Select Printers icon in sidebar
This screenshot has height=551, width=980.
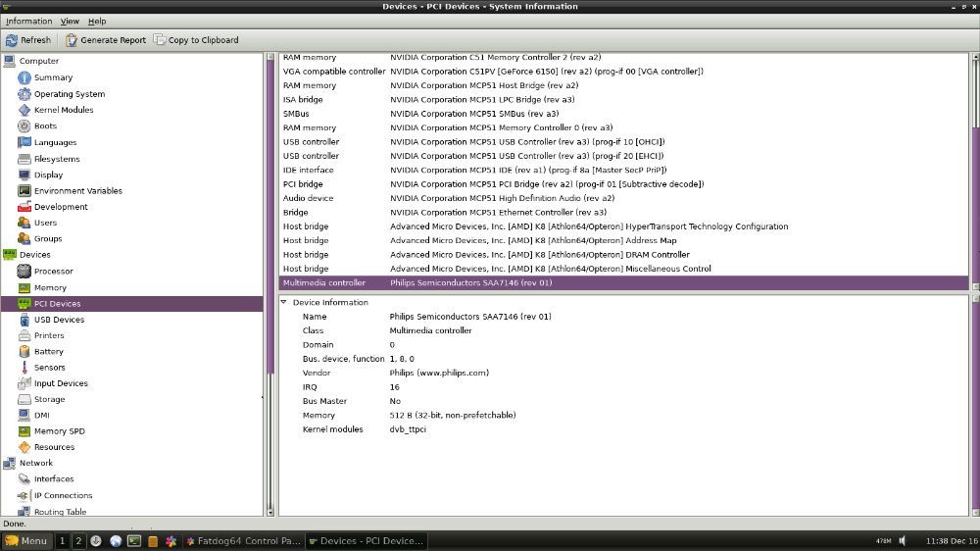pyautogui.click(x=24, y=335)
